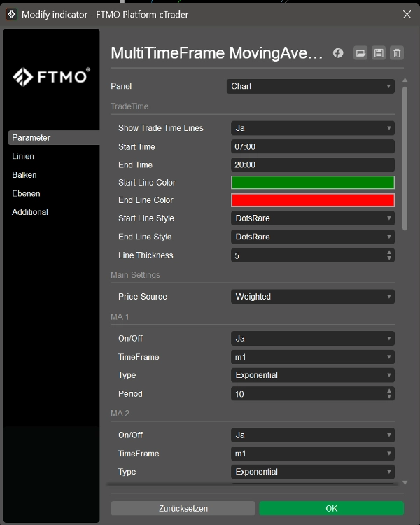Open MA 1 TimeFrame m1 dropdown
The image size is (420, 525).
tap(312, 357)
